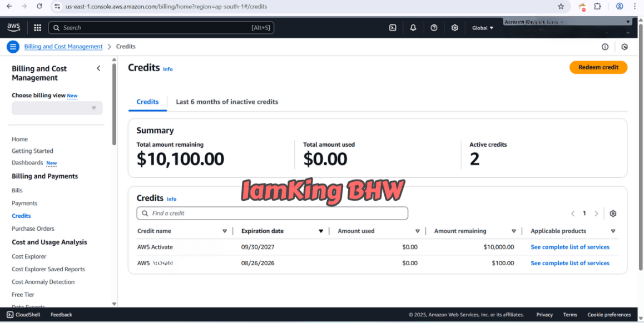The image size is (644, 323).
Task: Open the help question mark icon
Action: click(434, 28)
